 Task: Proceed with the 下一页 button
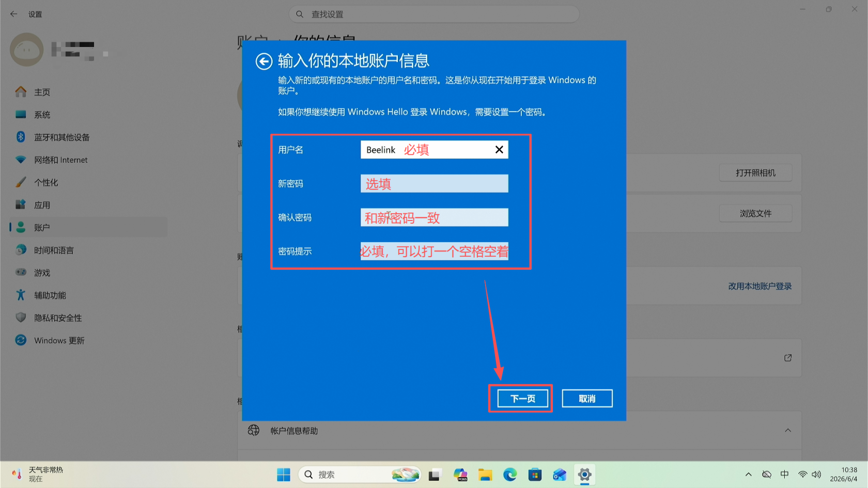pyautogui.click(x=522, y=399)
